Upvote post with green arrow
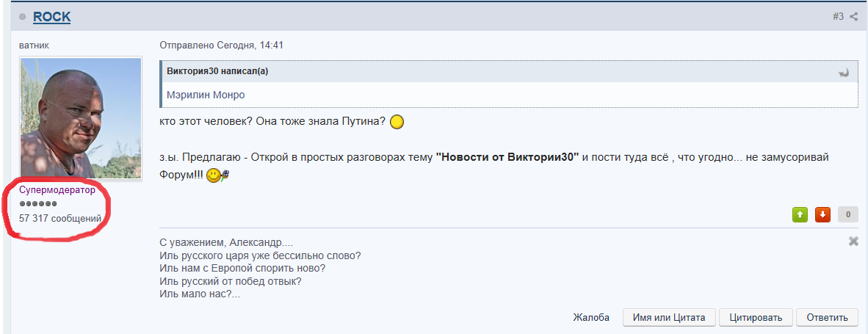Viewport: 868px width, 334px height. [x=800, y=214]
